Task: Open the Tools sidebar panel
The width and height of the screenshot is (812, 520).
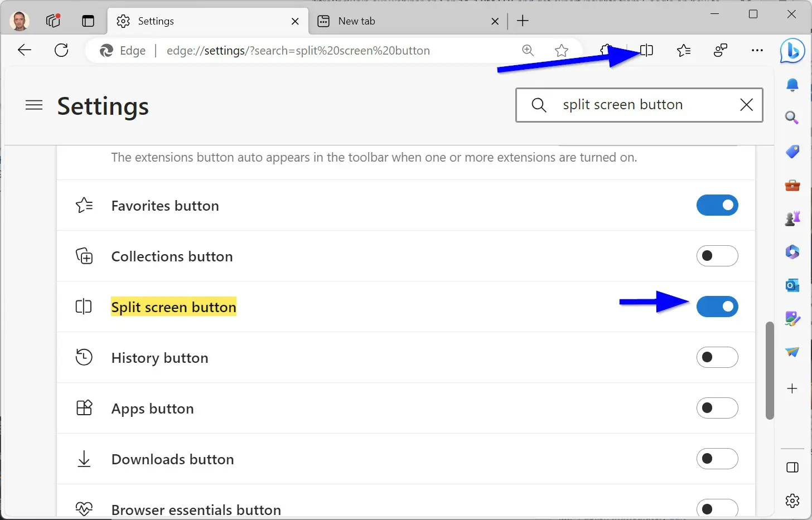Action: click(x=792, y=184)
